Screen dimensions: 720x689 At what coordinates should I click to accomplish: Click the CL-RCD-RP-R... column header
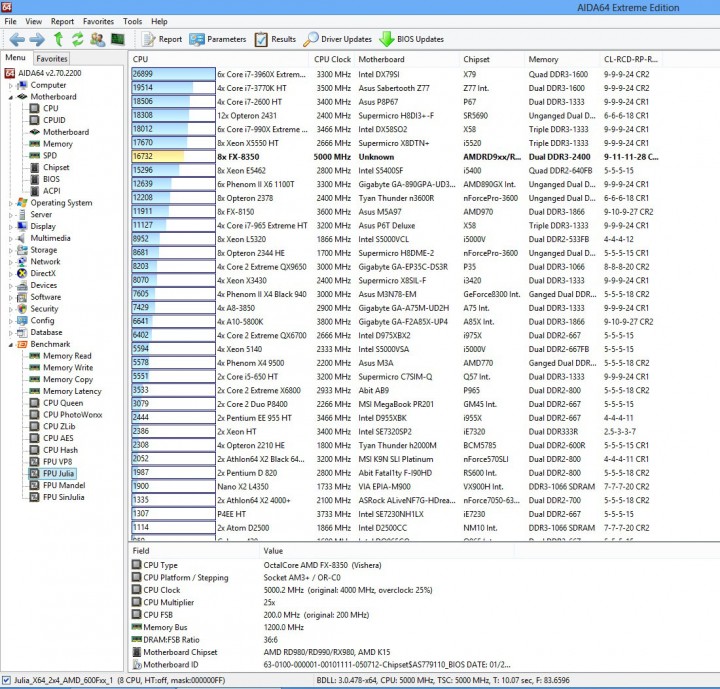coord(631,59)
